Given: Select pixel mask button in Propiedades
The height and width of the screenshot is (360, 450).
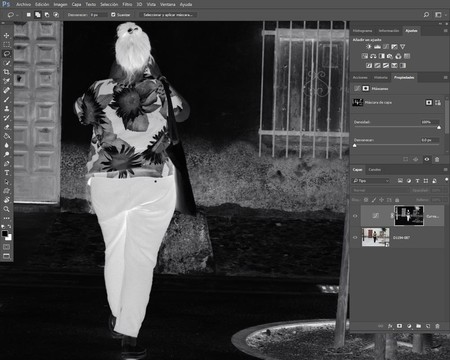Looking at the screenshot, I should 429,102.
